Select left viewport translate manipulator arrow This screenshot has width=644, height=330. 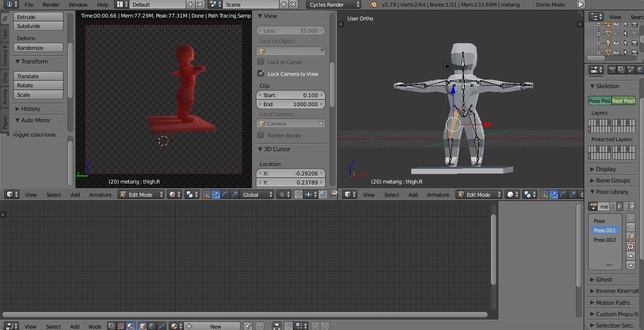point(216,194)
